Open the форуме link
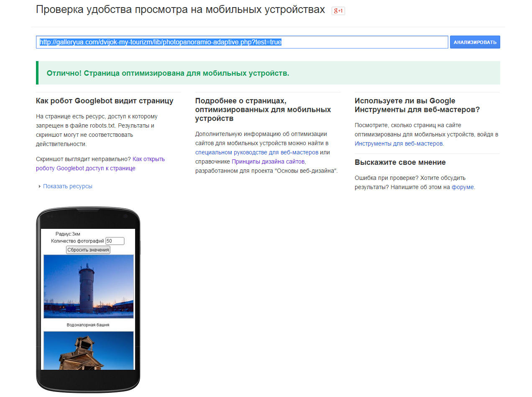Image resolution: width=532 pixels, height=397 pixels. 463,187
